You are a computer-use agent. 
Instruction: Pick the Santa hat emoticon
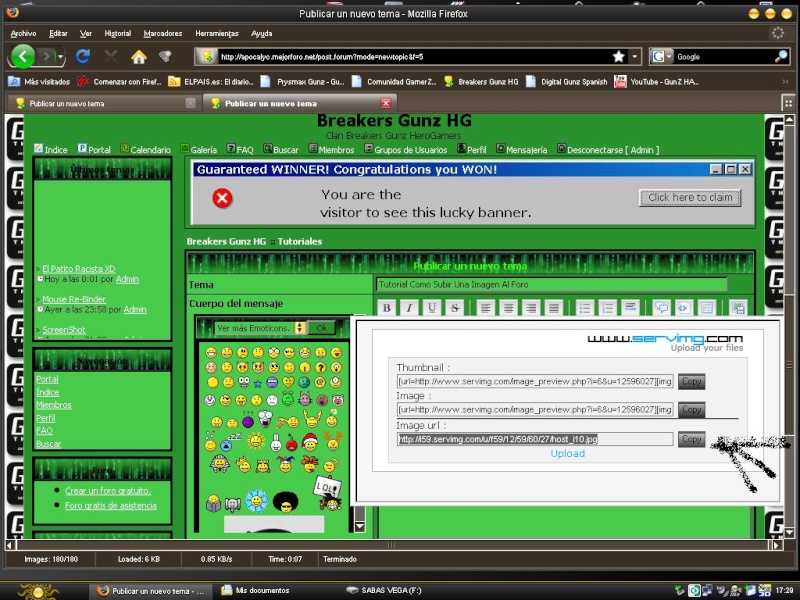[310, 442]
